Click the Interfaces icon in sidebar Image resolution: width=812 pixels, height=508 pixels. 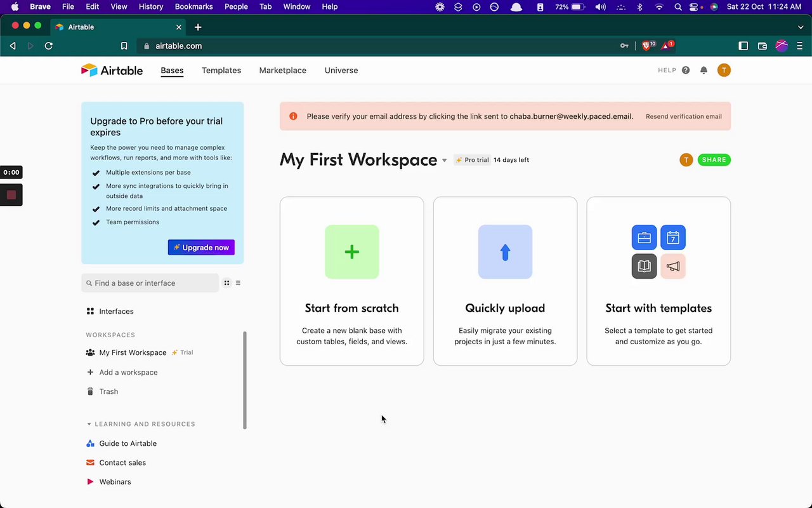coord(90,311)
